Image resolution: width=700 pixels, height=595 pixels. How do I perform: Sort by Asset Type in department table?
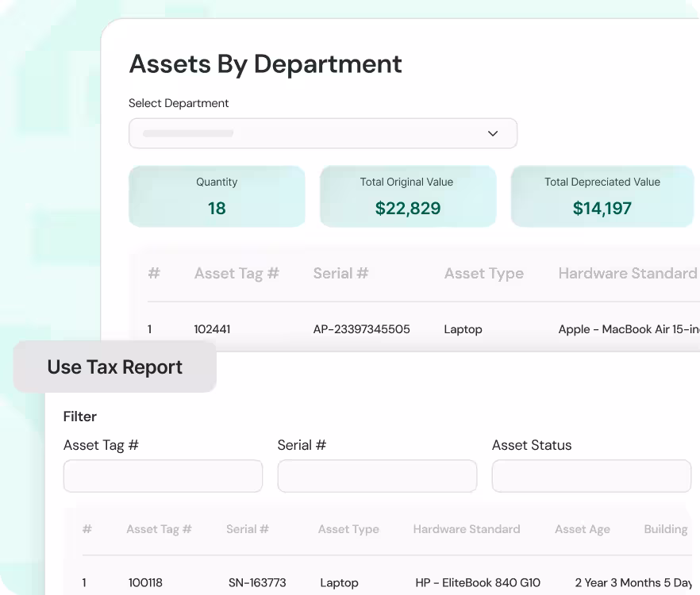pos(483,274)
